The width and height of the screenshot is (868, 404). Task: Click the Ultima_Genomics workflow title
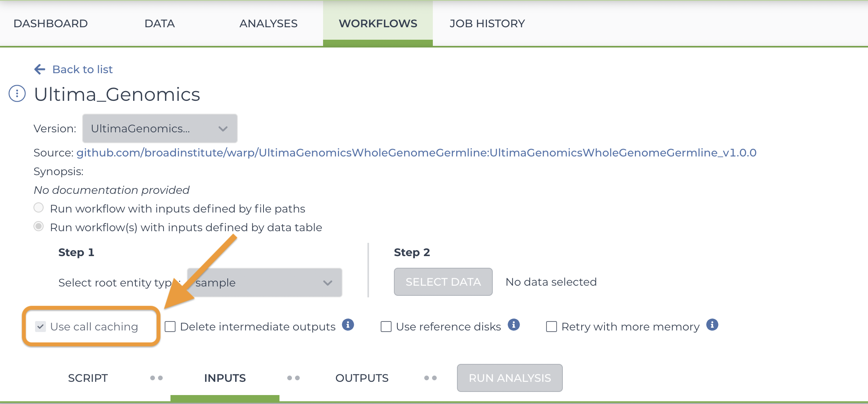pos(117,94)
